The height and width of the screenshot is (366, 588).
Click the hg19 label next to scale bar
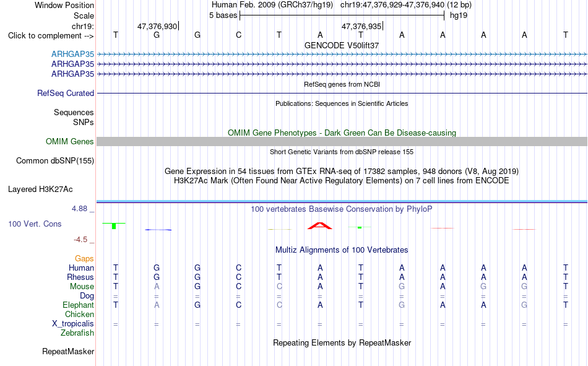459,15
